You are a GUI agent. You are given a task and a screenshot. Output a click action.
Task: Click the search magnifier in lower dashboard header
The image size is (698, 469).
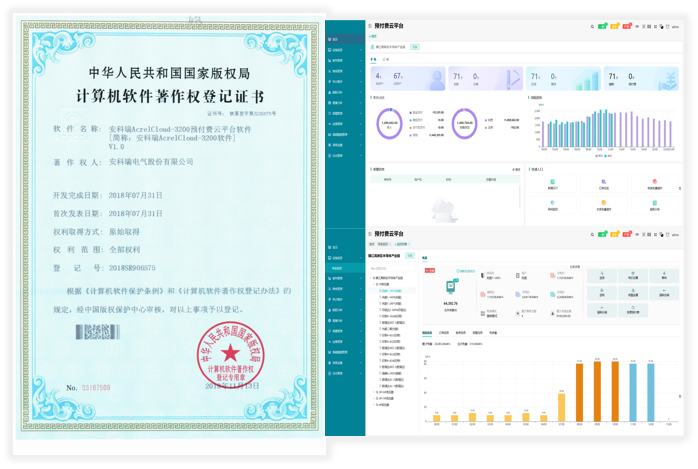[x=592, y=234]
